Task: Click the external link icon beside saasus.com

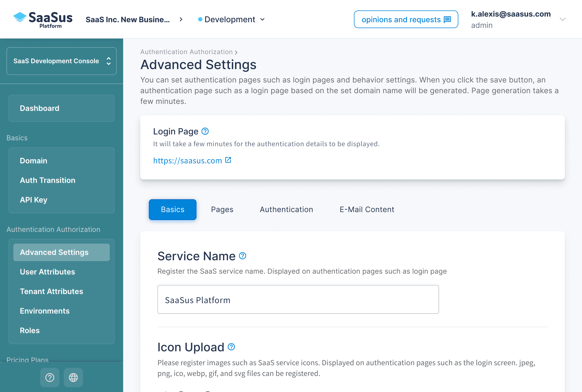Action: click(228, 160)
